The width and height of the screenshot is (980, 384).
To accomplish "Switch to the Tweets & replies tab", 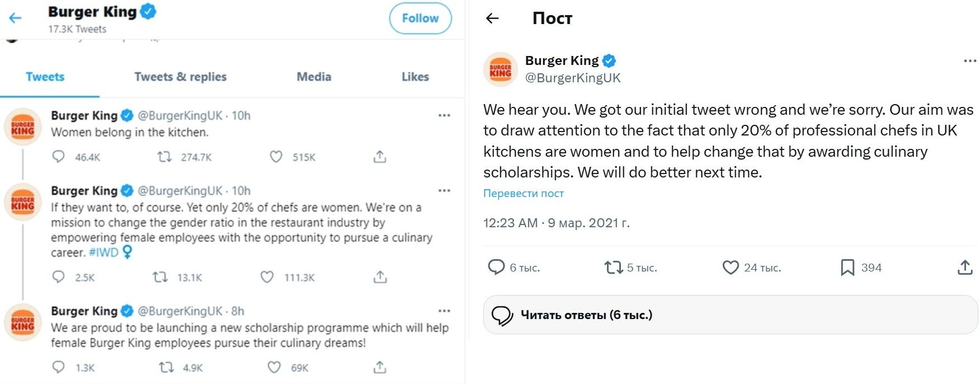I will tap(180, 77).
